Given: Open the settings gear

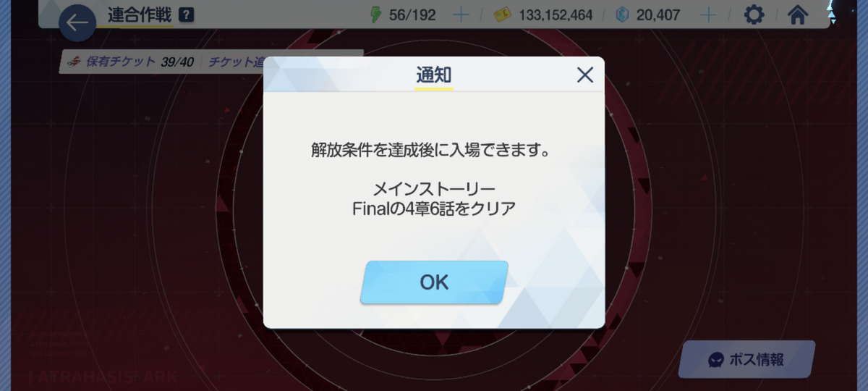Looking at the screenshot, I should pos(754,14).
